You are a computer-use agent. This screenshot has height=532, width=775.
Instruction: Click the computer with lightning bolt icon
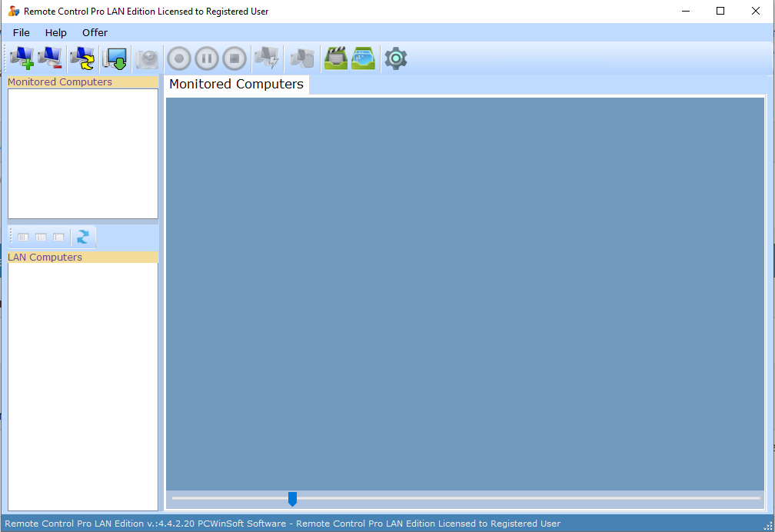coord(267,58)
